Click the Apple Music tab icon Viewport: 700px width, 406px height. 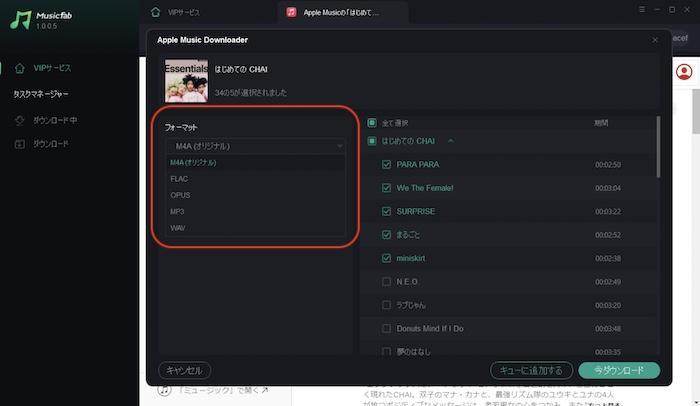click(x=292, y=12)
